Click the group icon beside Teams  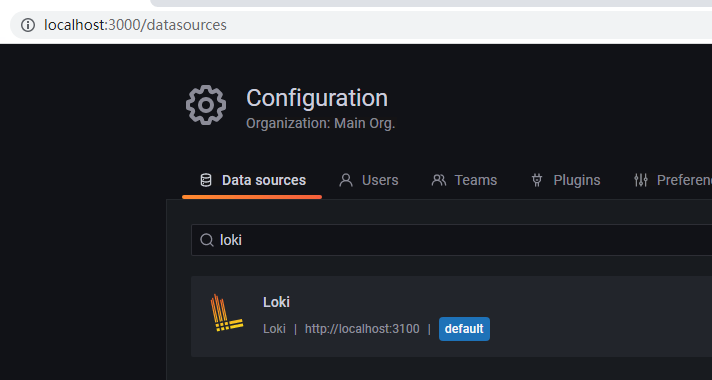pyautogui.click(x=439, y=180)
